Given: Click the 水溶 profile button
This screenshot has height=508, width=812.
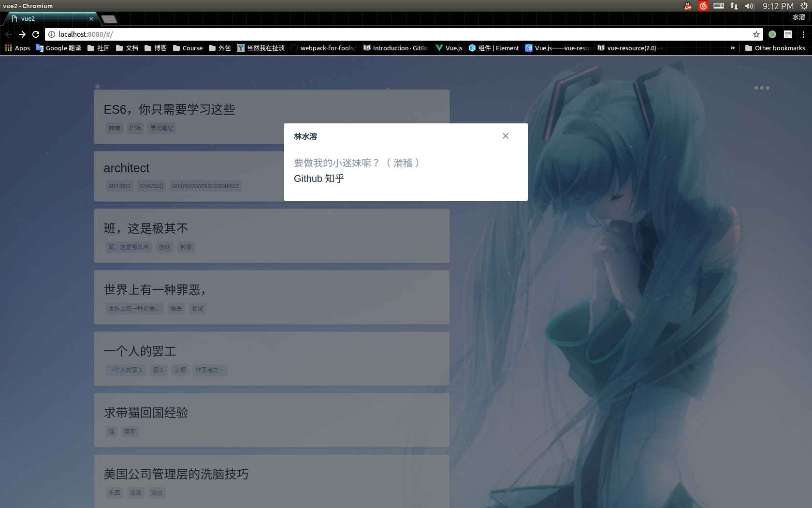Looking at the screenshot, I should pos(798,17).
